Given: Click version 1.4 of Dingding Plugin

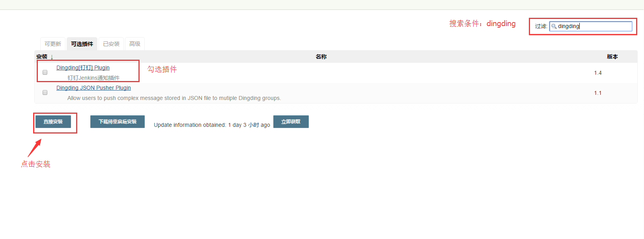Looking at the screenshot, I should 598,73.
